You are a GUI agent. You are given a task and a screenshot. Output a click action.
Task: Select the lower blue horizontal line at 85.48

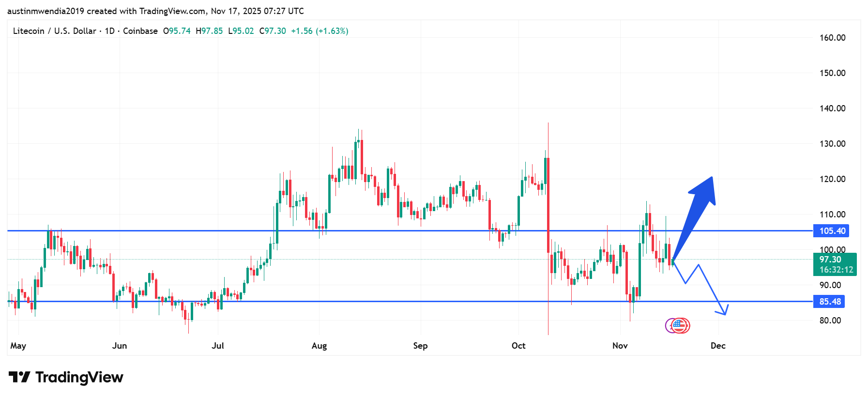click(x=387, y=302)
